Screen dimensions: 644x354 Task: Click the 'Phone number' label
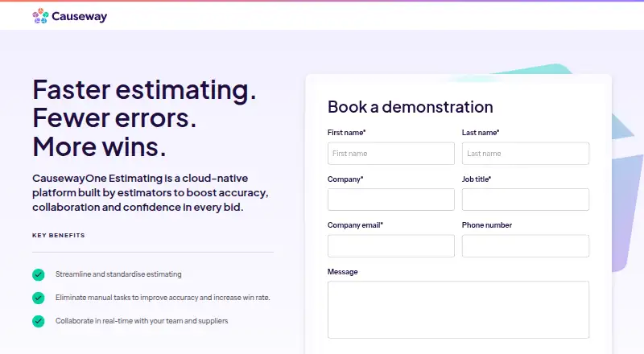point(487,225)
